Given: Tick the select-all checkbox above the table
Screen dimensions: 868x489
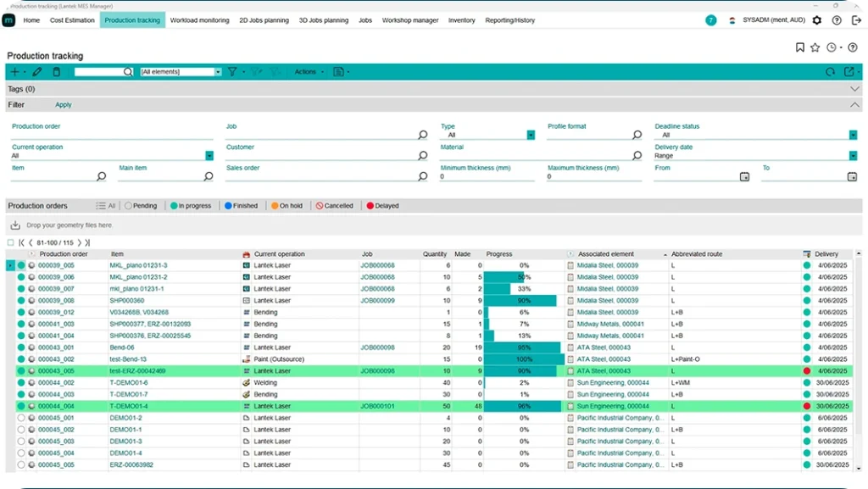Looking at the screenshot, I should pos(11,242).
